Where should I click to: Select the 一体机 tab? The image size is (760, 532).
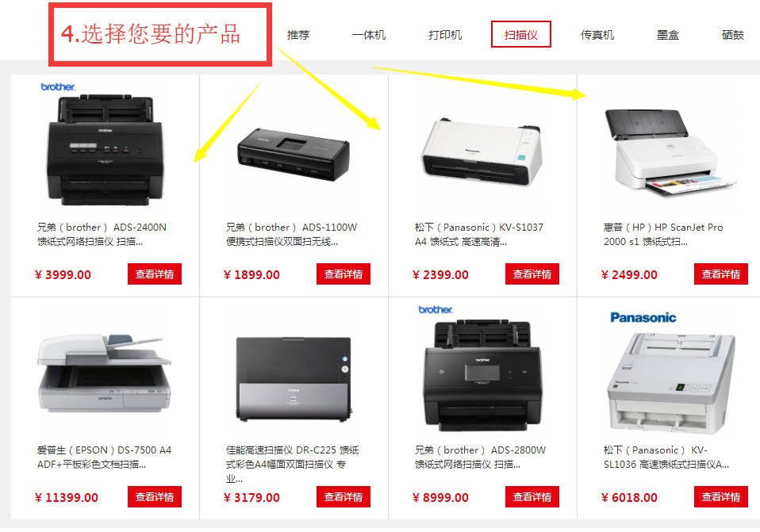[x=369, y=35]
